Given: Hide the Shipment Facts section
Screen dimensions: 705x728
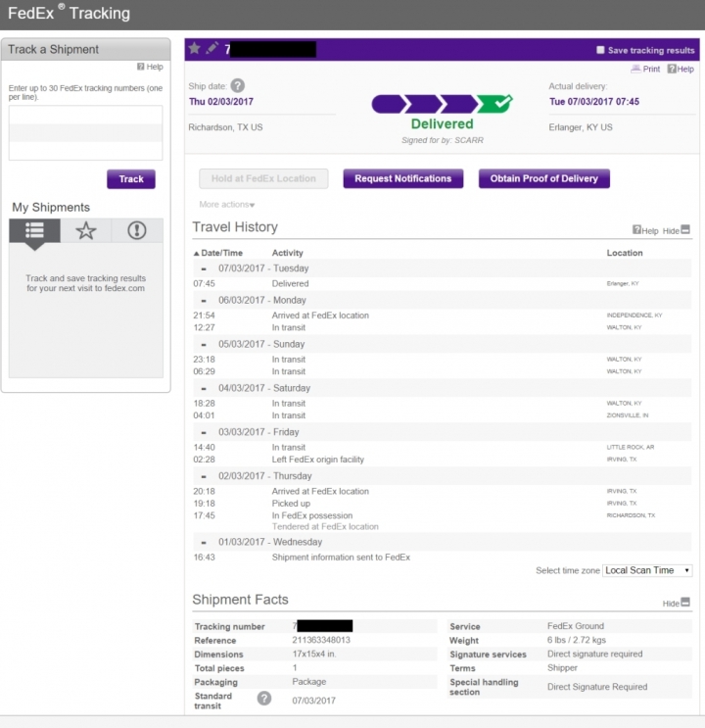Looking at the screenshot, I should pos(677,604).
